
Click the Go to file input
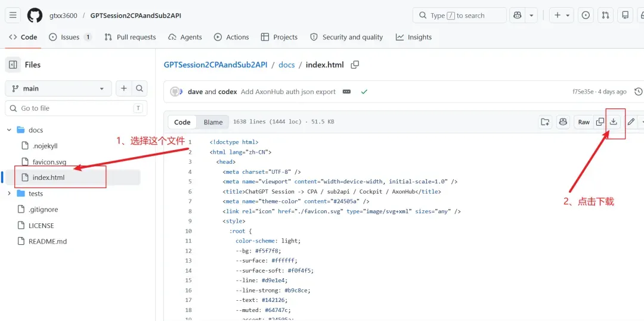pyautogui.click(x=76, y=108)
